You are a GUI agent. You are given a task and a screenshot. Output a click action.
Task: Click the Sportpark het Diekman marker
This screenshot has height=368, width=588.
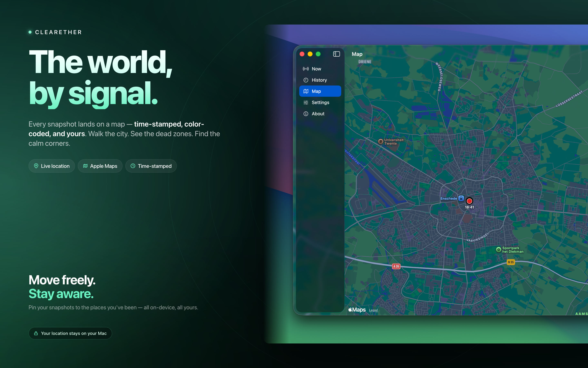click(x=498, y=250)
